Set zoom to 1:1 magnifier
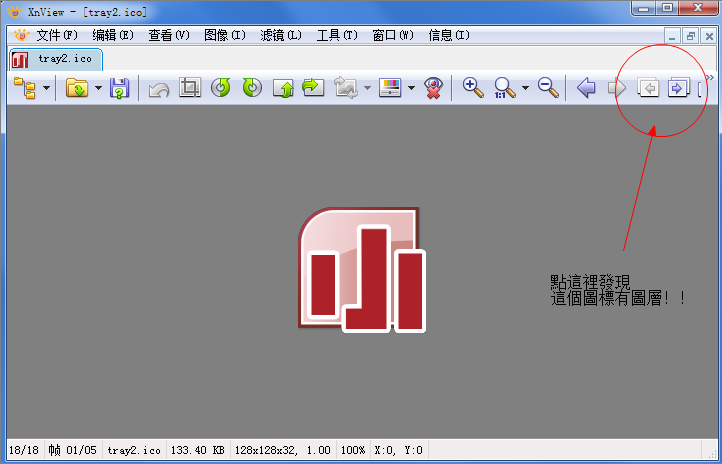Image resolution: width=722 pixels, height=464 pixels. coord(504,87)
